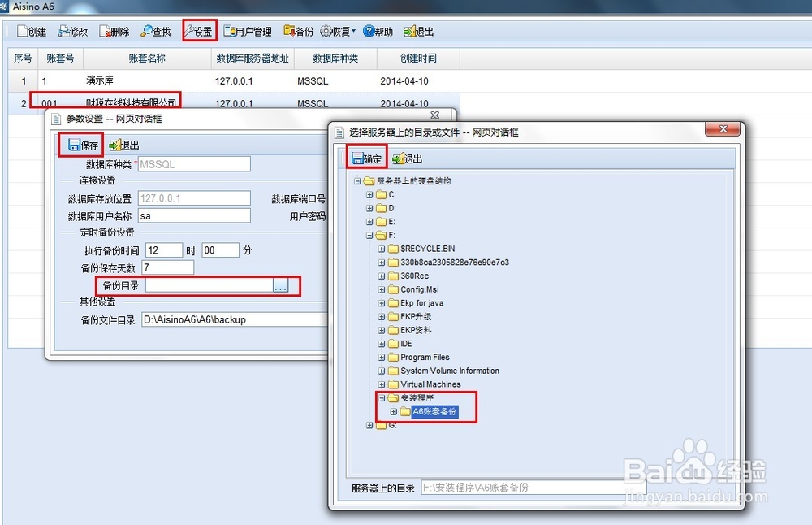This screenshot has width=812, height=525.
Task: Collapse the 安装程序 folder
Action: tap(382, 398)
